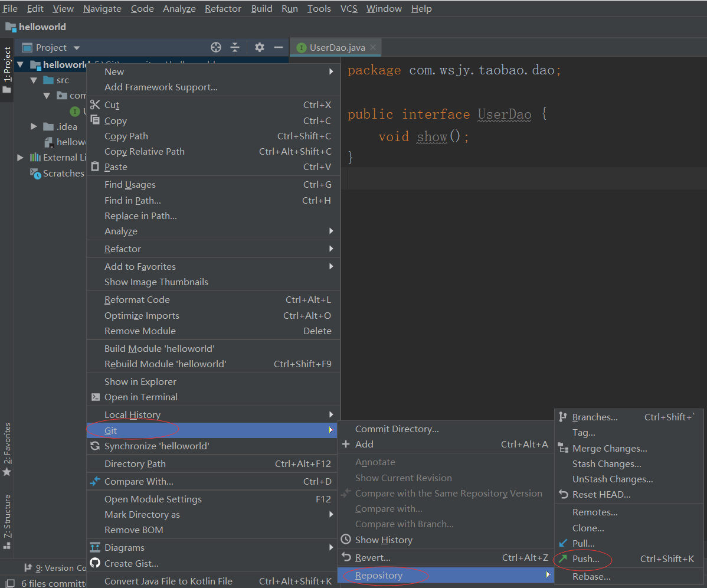
Task: Select Rebase in Repository submenu
Action: click(629, 577)
